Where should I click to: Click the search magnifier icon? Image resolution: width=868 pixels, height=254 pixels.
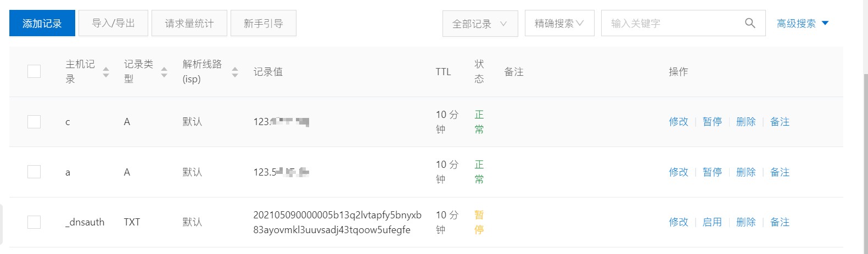749,23
